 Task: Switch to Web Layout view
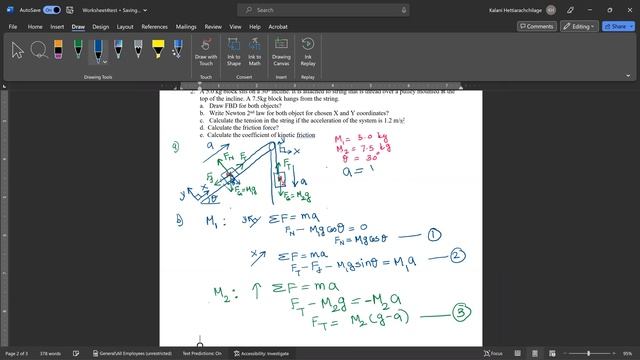click(552, 353)
